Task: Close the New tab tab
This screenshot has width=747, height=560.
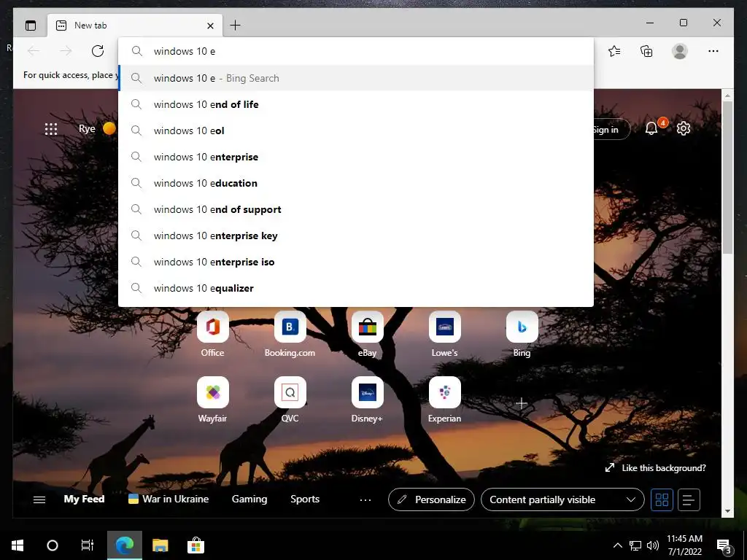Action: pyautogui.click(x=210, y=26)
